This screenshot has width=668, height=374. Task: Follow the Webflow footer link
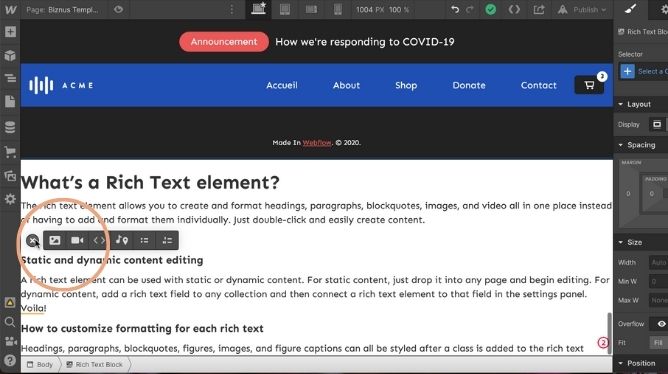tap(317, 143)
